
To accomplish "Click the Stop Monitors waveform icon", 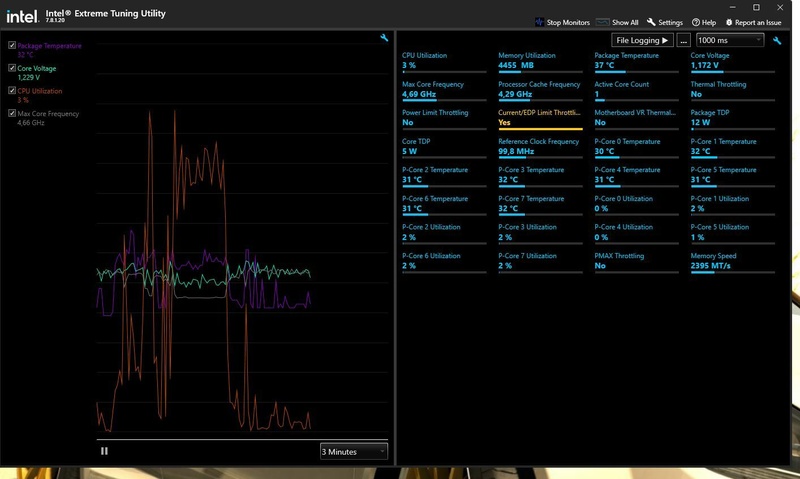I will (539, 22).
